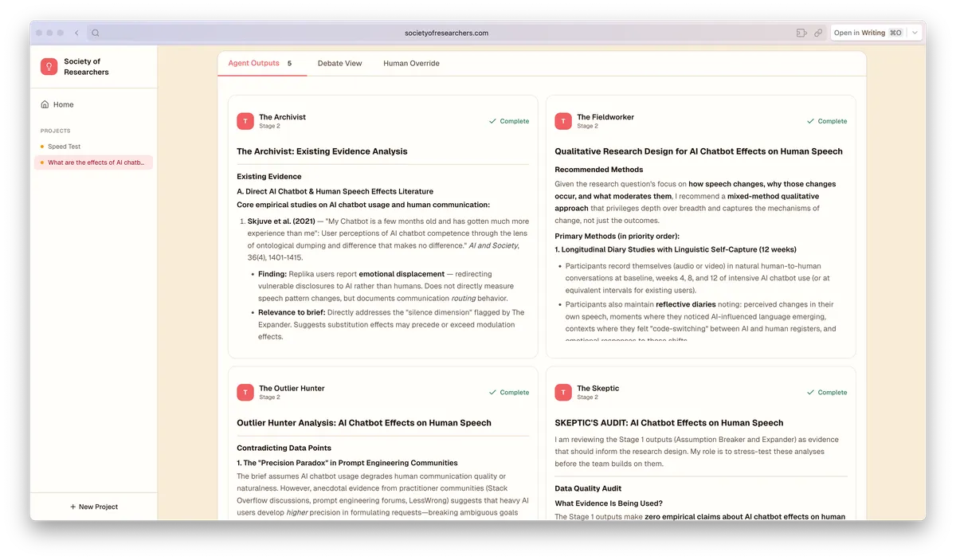Click the New Project button

click(x=93, y=507)
